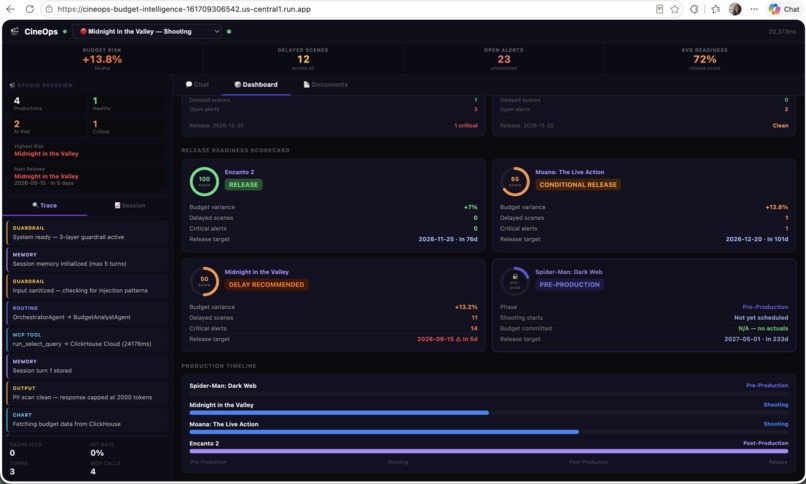Image resolution: width=806 pixels, height=484 pixels.
Task: Click Open Alerts 23 metric
Action: pos(504,59)
